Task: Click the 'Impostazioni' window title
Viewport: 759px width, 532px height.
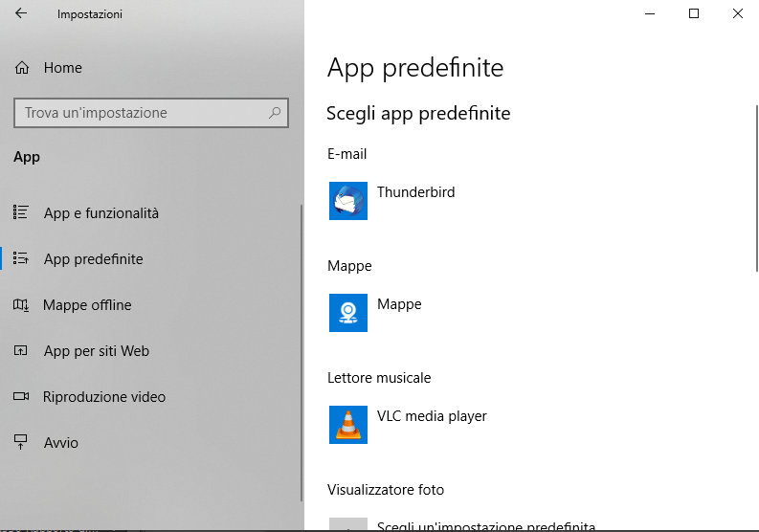Action: pos(90,14)
